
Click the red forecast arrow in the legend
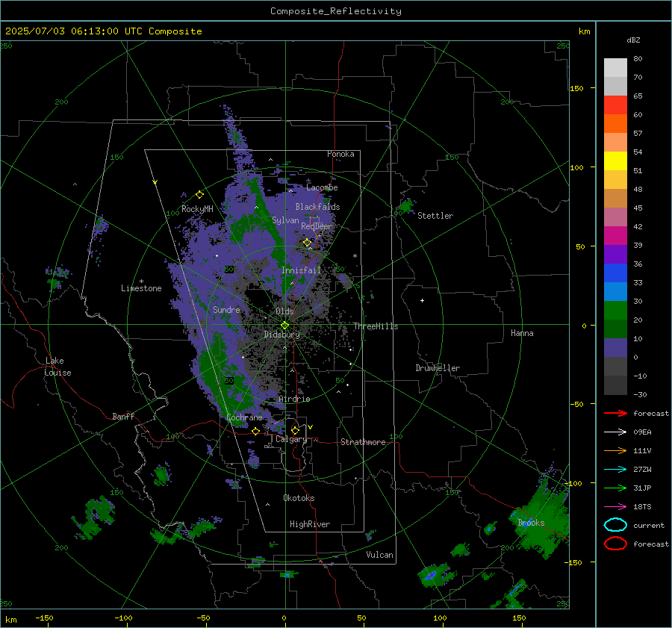click(x=615, y=413)
